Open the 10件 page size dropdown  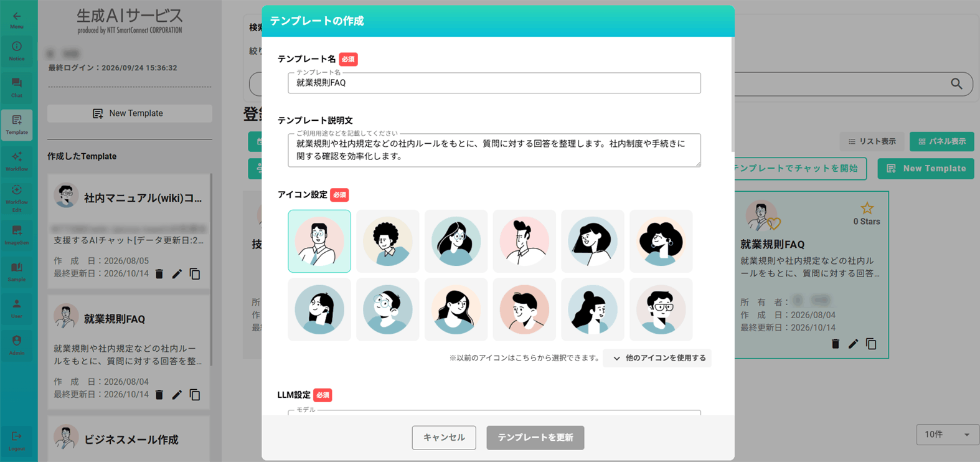[947, 435]
